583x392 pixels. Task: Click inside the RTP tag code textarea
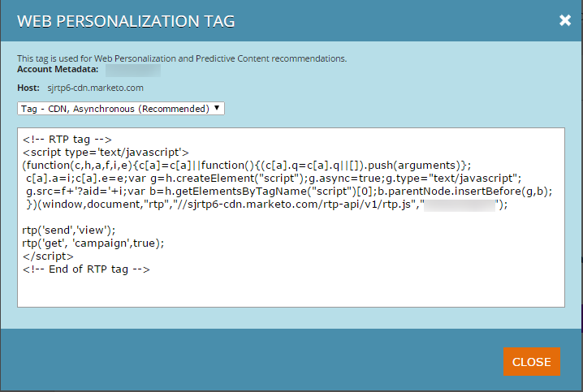click(x=291, y=218)
